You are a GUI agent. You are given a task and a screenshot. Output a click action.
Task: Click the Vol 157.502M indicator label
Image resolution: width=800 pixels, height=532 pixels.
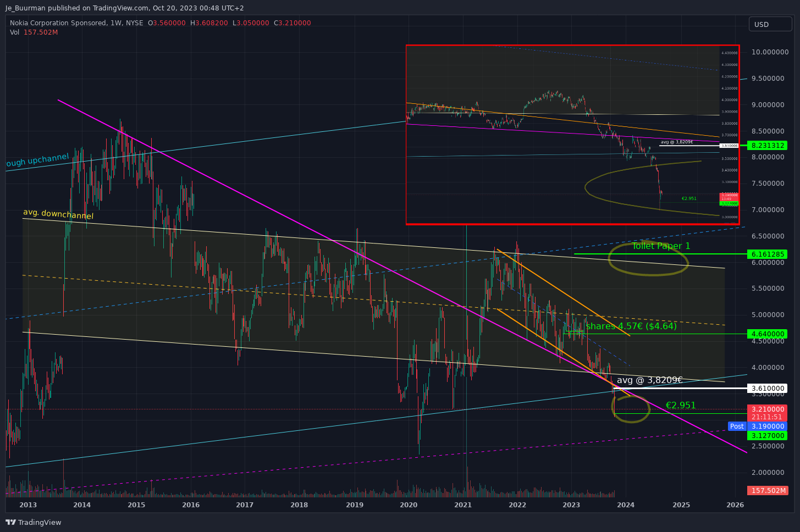click(x=34, y=32)
